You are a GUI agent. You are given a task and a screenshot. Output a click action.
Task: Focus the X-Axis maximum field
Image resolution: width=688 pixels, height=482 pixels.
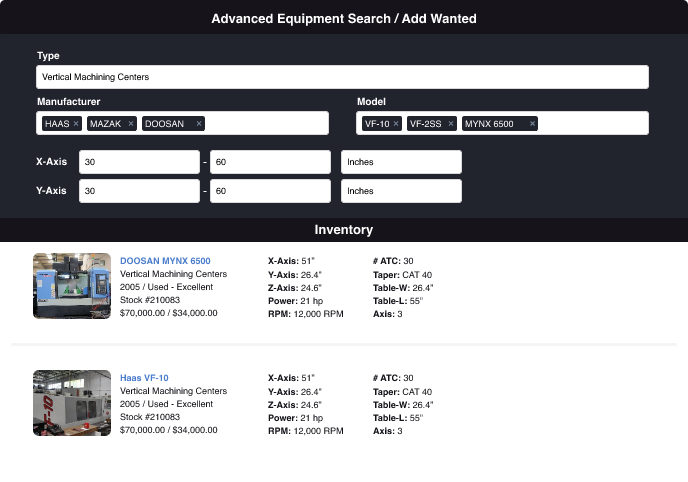[270, 162]
